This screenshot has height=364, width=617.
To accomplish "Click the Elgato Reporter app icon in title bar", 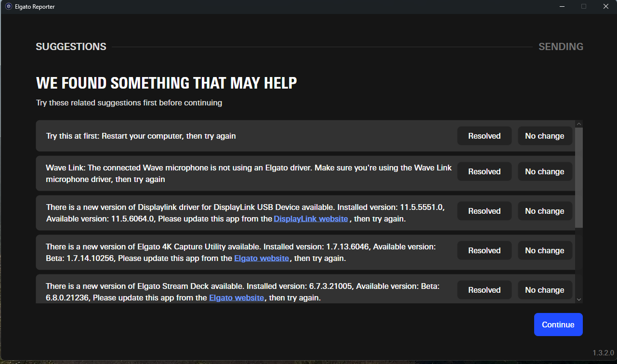I will tap(9, 7).
